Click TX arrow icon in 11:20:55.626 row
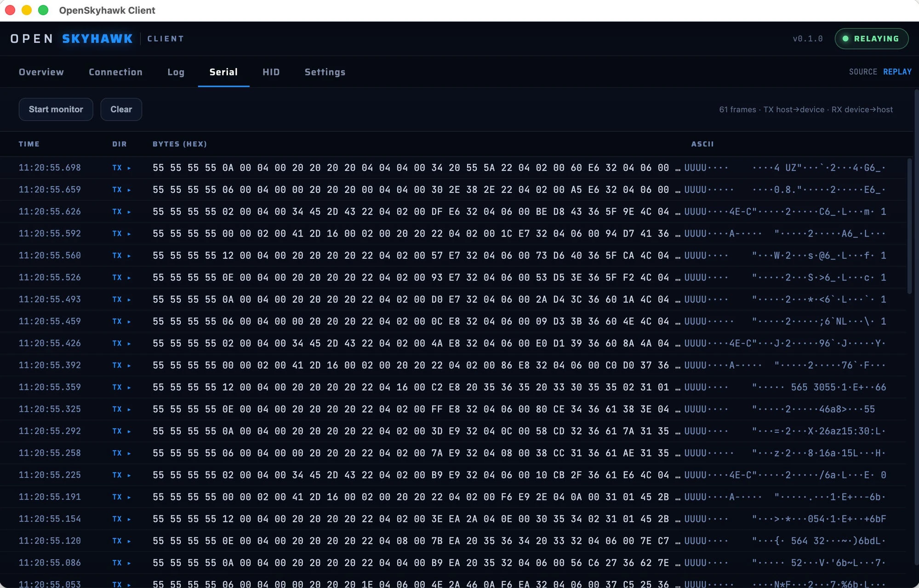This screenshot has width=919, height=588. [129, 212]
